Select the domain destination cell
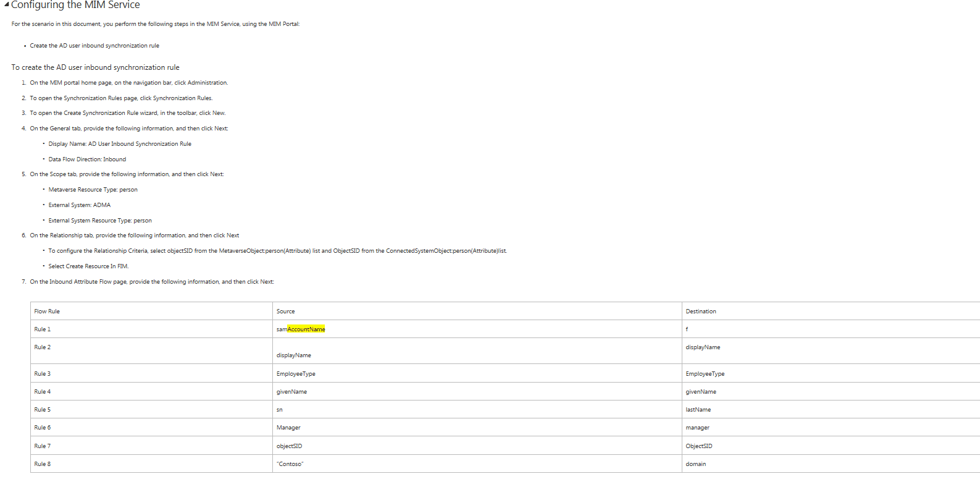 click(x=695, y=464)
